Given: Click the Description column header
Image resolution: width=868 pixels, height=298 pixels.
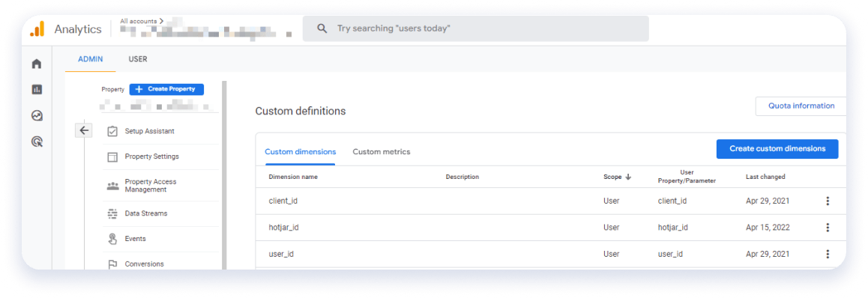Looking at the screenshot, I should [462, 177].
